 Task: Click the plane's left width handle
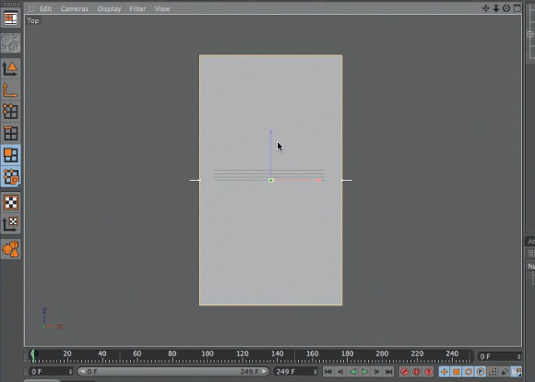(195, 180)
